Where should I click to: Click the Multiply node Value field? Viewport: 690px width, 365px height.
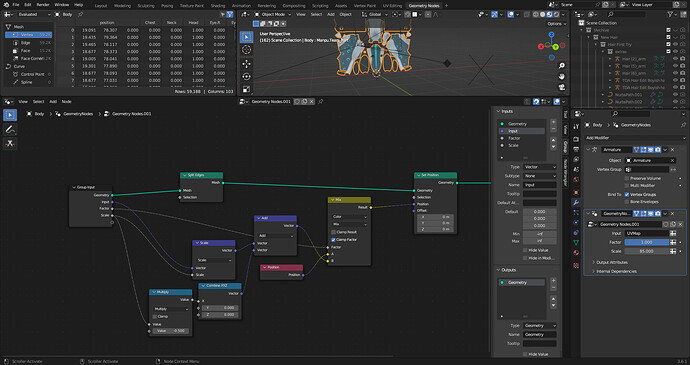pos(171,331)
